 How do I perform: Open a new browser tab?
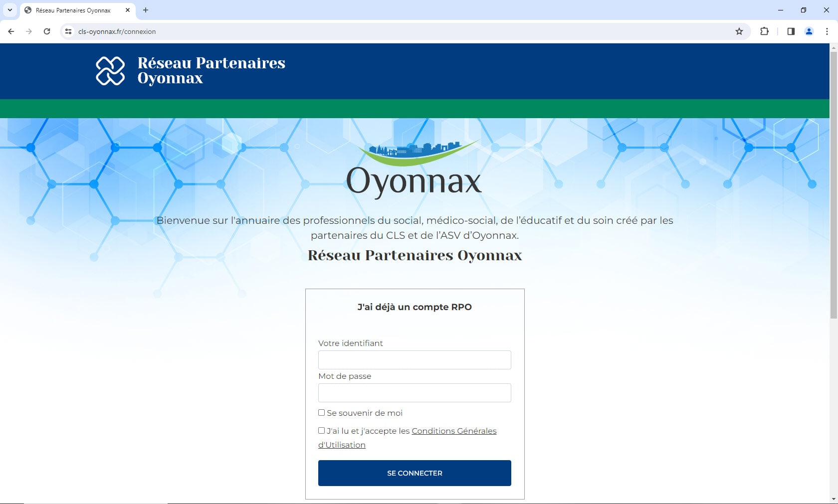[146, 10]
